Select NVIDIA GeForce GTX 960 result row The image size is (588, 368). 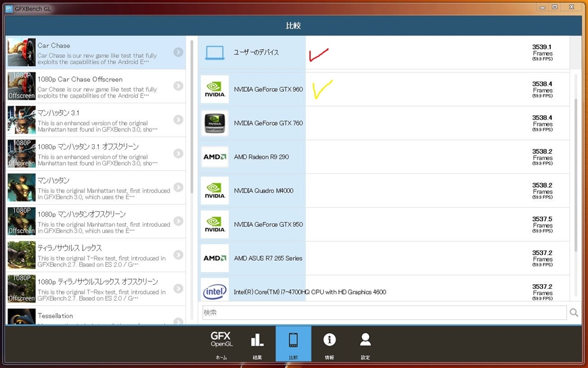[384, 89]
